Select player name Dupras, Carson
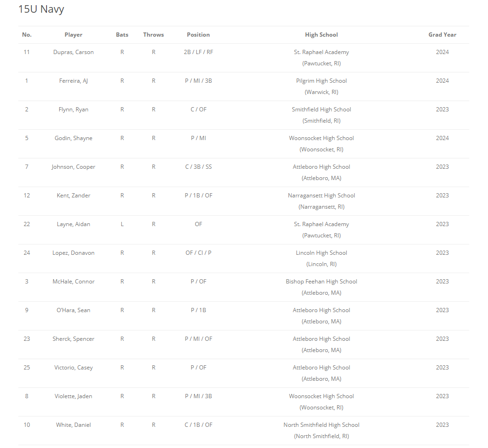 coord(73,52)
